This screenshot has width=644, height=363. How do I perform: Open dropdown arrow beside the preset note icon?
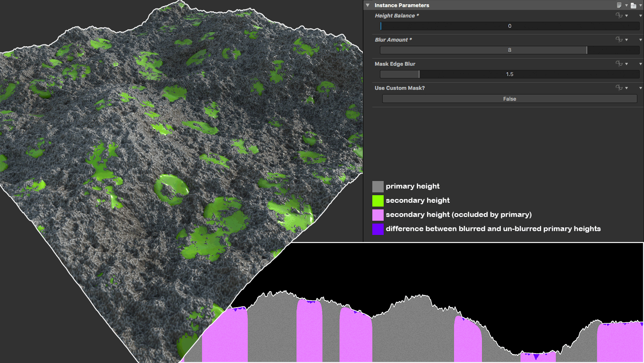[627, 6]
